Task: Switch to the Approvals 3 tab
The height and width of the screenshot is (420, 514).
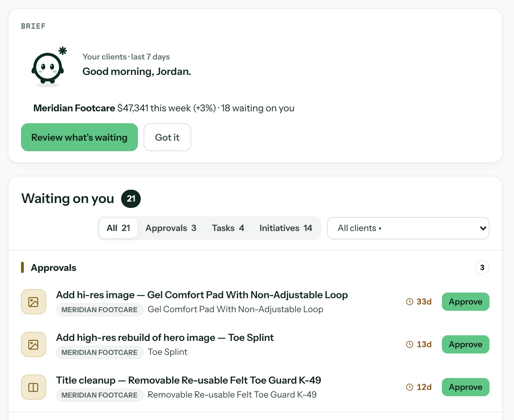Action: (x=171, y=228)
